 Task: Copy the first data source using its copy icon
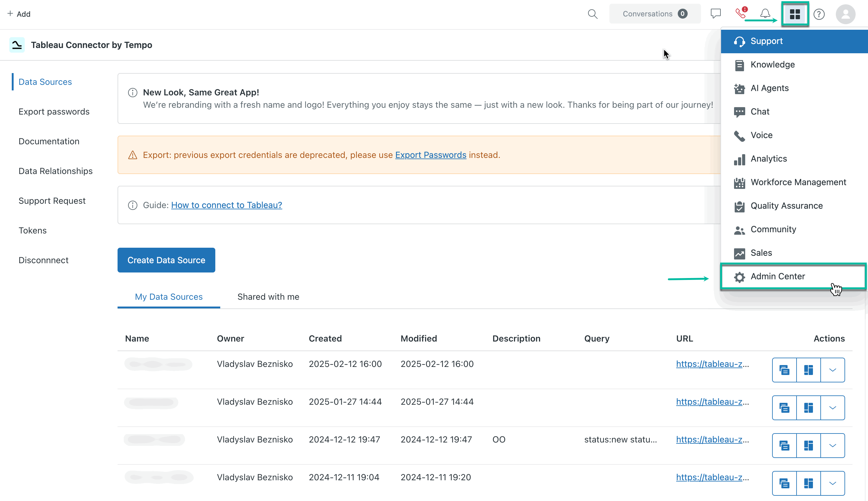pos(784,370)
